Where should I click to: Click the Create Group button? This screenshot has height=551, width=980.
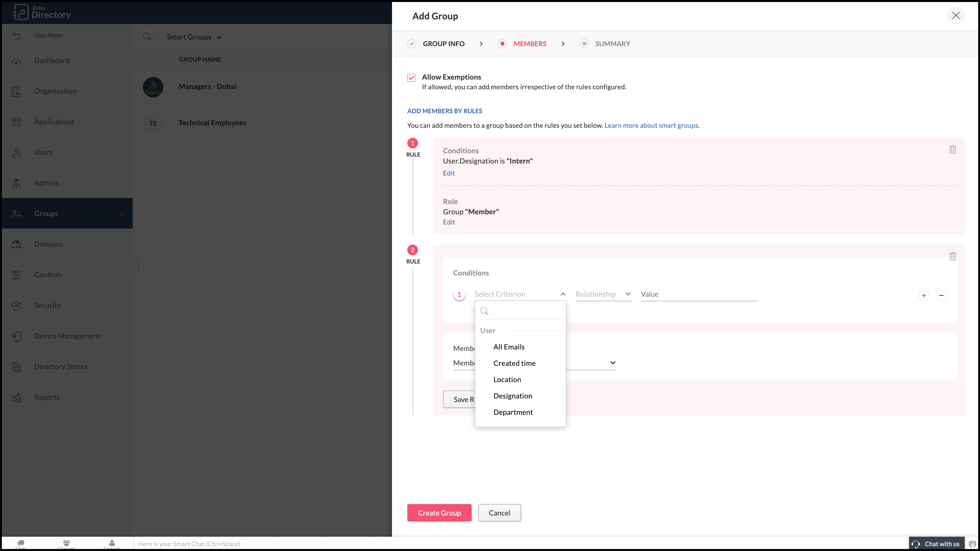coord(439,513)
